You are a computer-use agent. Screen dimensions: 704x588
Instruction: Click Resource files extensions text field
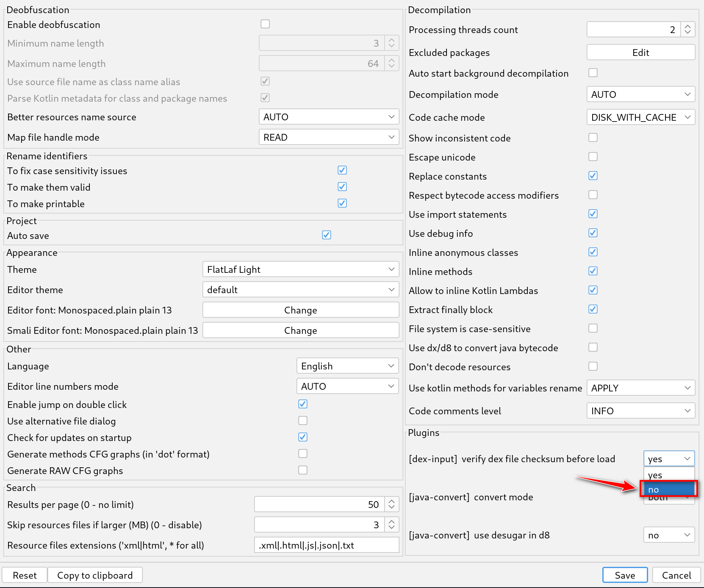326,545
